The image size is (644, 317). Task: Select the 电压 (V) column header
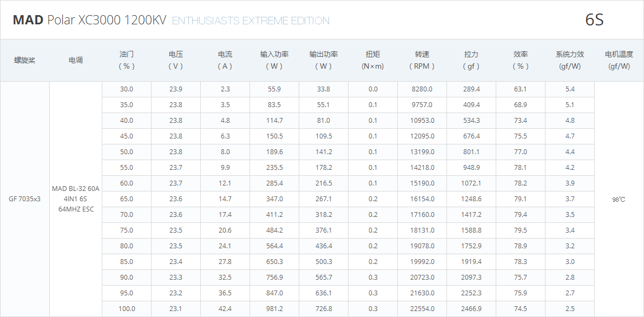click(x=176, y=60)
